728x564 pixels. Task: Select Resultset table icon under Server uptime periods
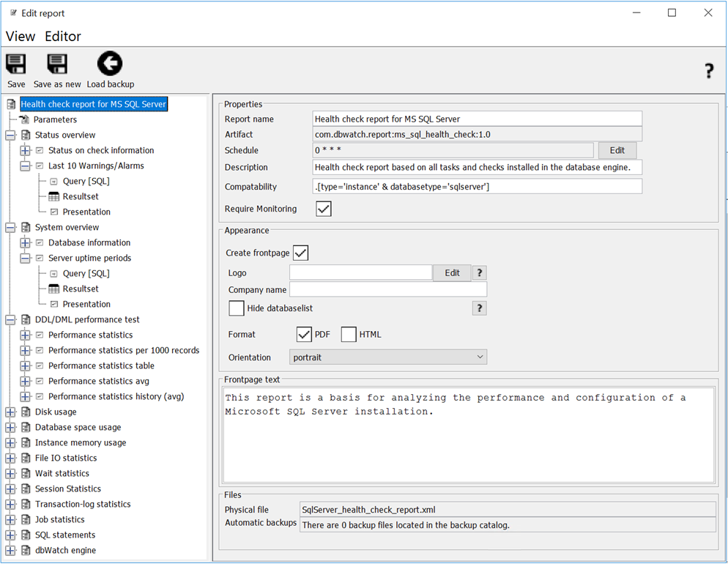click(x=53, y=289)
